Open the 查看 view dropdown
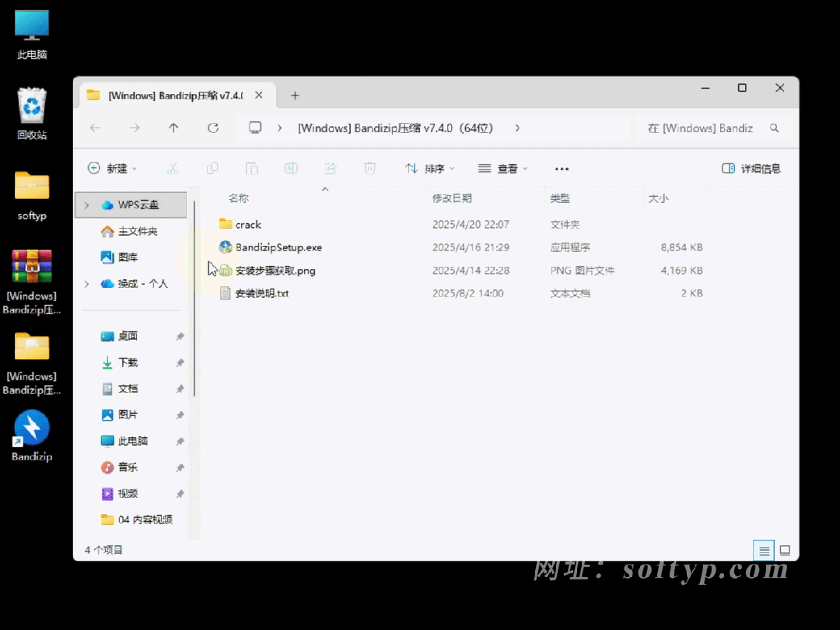840x630 pixels. tap(503, 169)
